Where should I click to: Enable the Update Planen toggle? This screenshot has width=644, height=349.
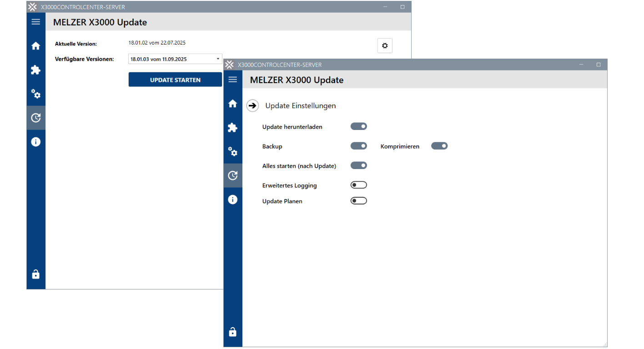pyautogui.click(x=358, y=200)
